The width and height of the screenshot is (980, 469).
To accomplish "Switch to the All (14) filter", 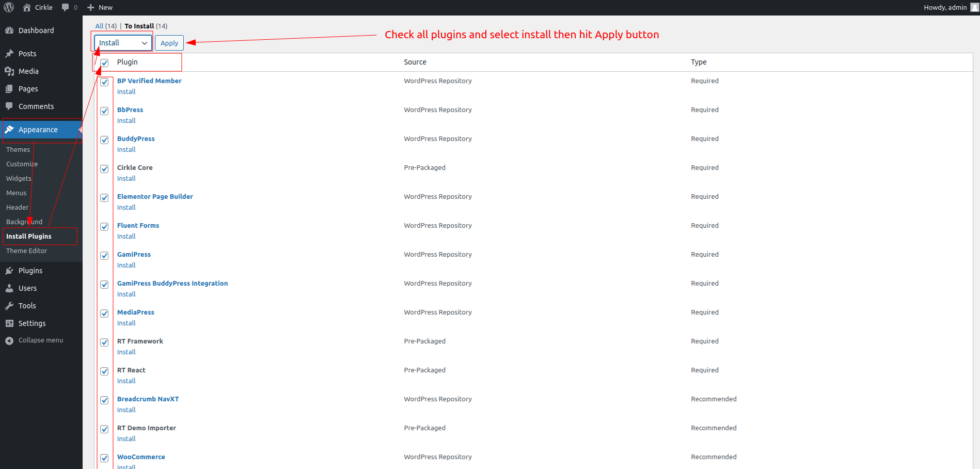I will point(106,26).
